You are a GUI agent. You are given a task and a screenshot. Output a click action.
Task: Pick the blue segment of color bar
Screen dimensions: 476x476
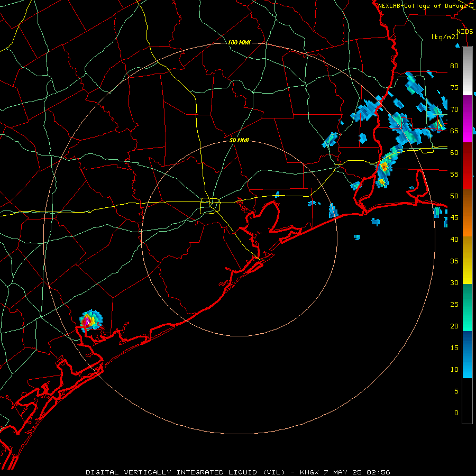coord(467,354)
